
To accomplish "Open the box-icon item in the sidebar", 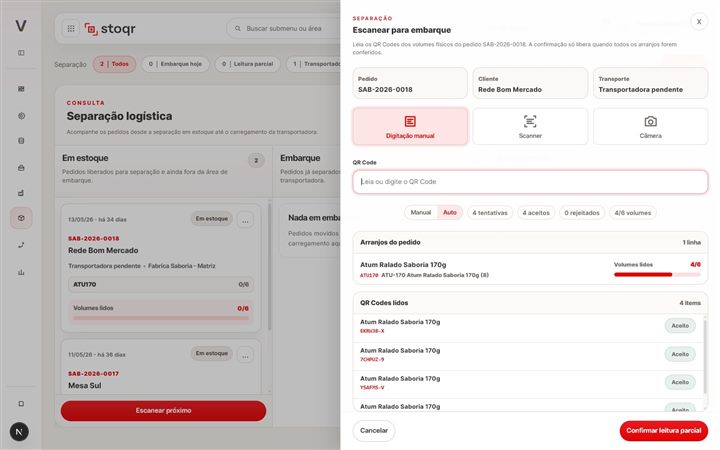I will click(21, 218).
